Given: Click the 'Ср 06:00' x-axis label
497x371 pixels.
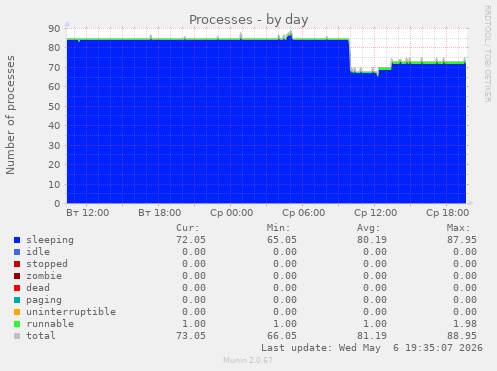Looking at the screenshot, I should (x=304, y=213).
